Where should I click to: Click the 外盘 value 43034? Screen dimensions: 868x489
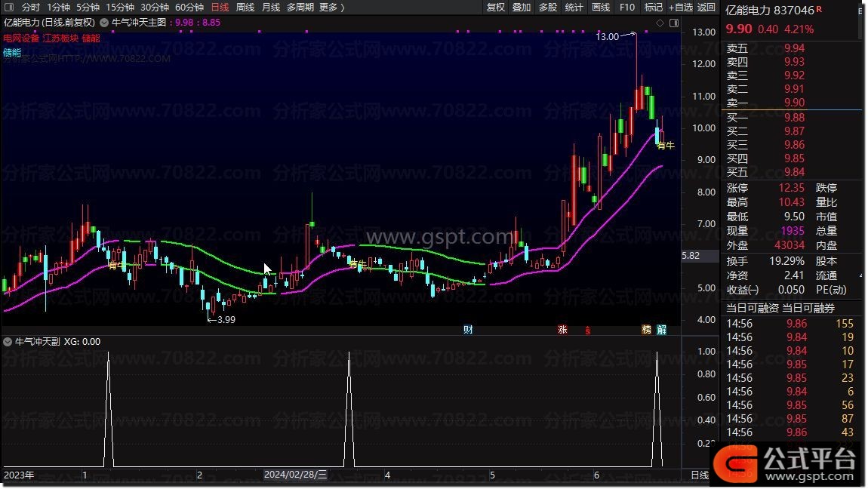(790, 245)
